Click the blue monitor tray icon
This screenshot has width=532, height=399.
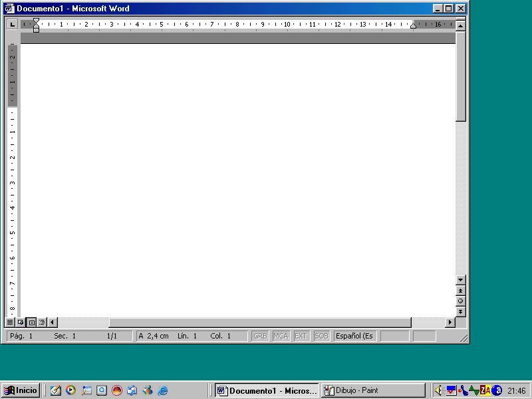(451, 390)
